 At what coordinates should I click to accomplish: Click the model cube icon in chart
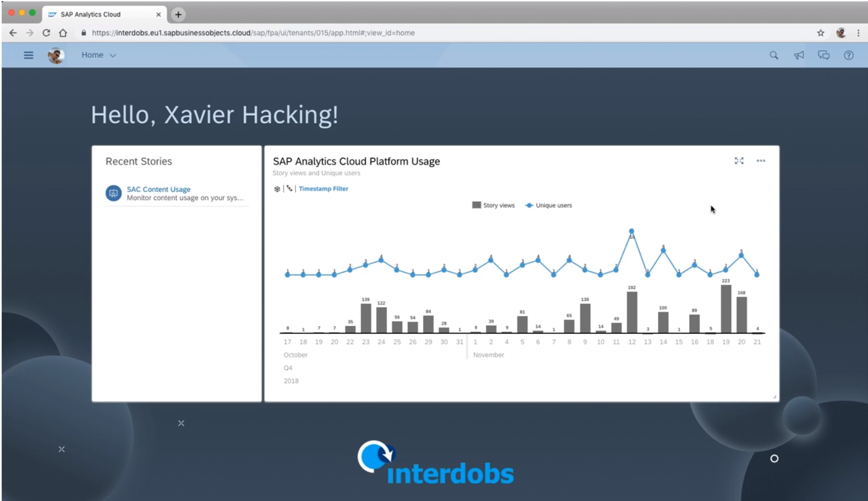click(277, 189)
